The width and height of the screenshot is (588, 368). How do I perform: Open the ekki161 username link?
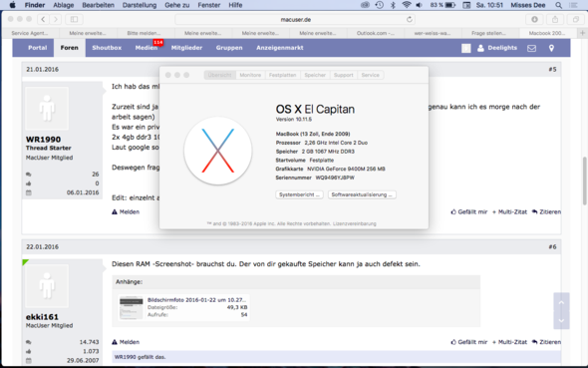pyautogui.click(x=42, y=317)
